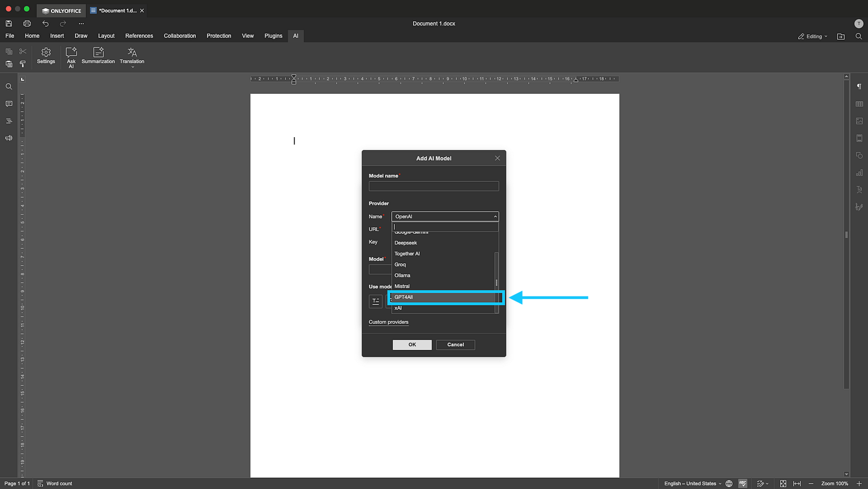
Task: Open Chart settings in right sidebar
Action: 859,173
